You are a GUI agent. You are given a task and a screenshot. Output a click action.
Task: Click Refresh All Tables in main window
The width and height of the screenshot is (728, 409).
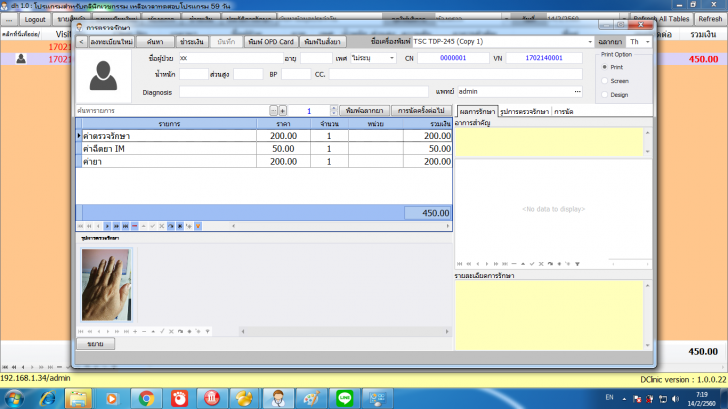(662, 19)
